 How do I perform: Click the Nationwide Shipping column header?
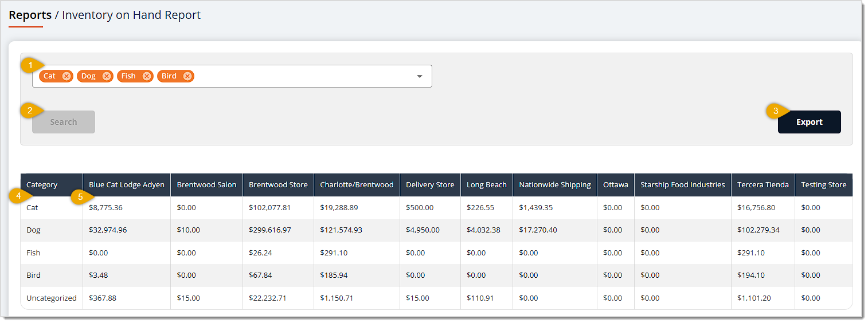click(x=555, y=185)
